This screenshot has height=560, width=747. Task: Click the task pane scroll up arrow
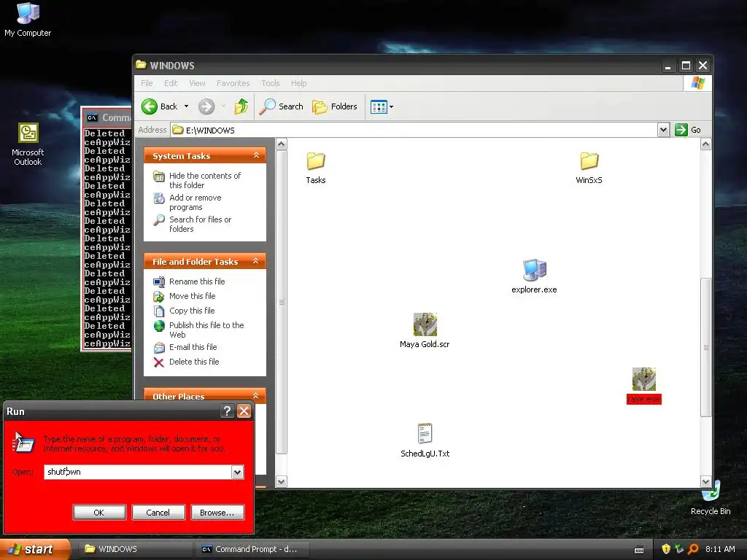(x=282, y=144)
